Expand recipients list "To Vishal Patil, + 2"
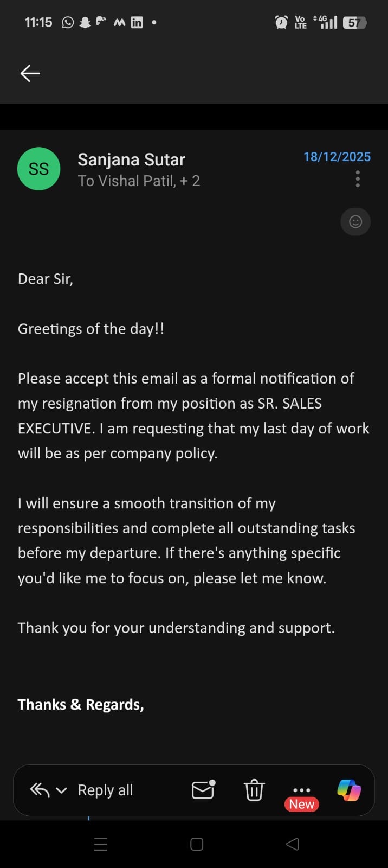The width and height of the screenshot is (388, 868). [x=139, y=181]
